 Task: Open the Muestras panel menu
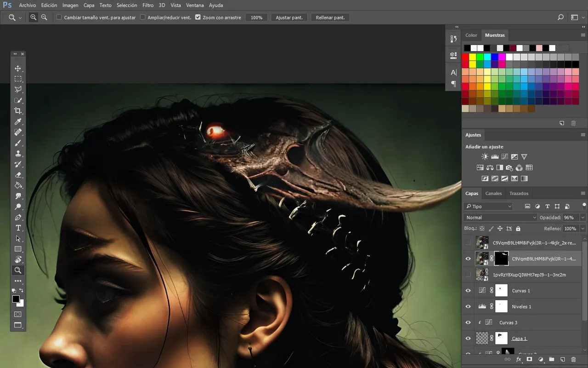[583, 35]
